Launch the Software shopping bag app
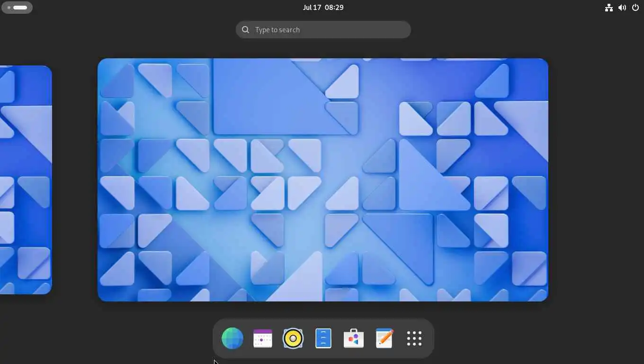The image size is (644, 364). pos(354,338)
